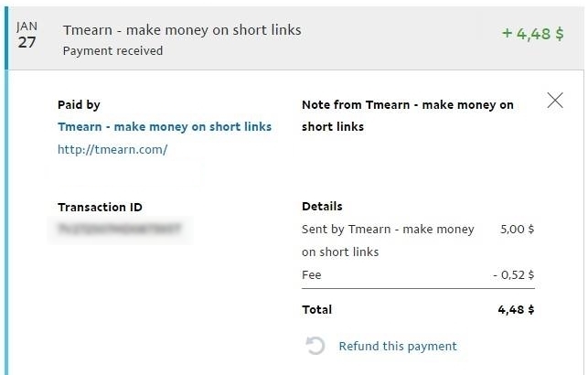
Task: Click the Note from Tmearn heading
Action: pos(407,115)
